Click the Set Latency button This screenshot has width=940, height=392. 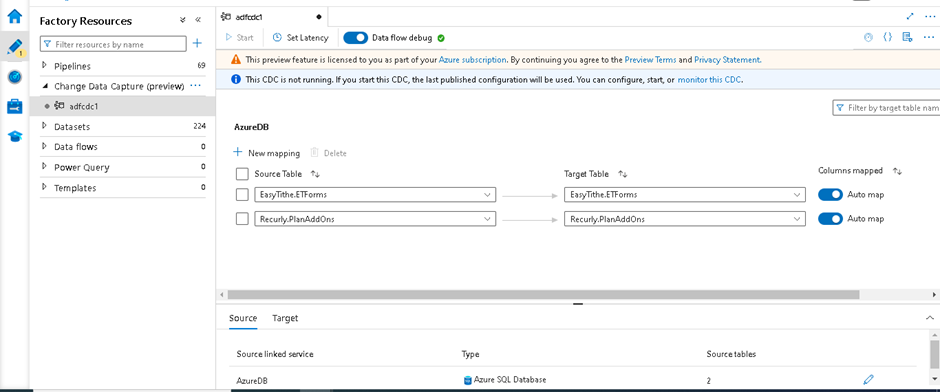[x=301, y=37]
